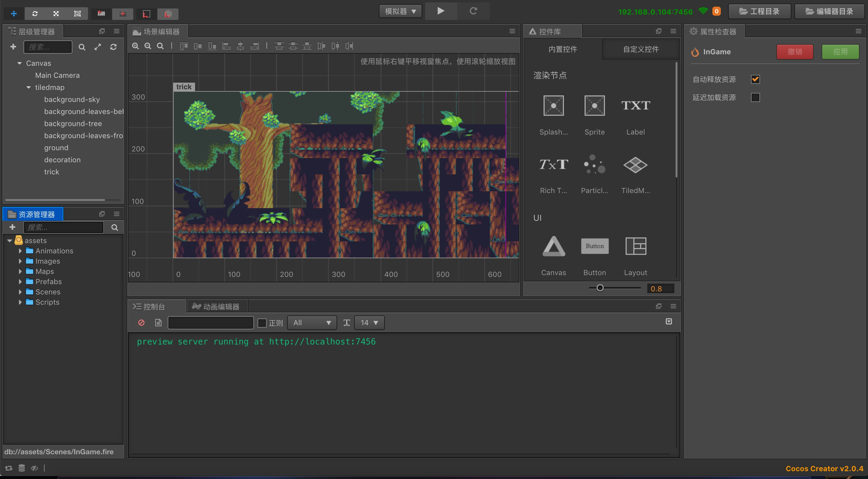This screenshot has width=868, height=479.
Task: Select the rotate transform tool
Action: click(35, 14)
